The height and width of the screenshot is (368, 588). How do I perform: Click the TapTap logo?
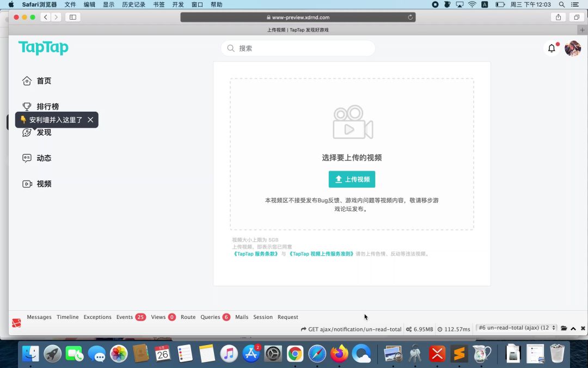point(44,48)
